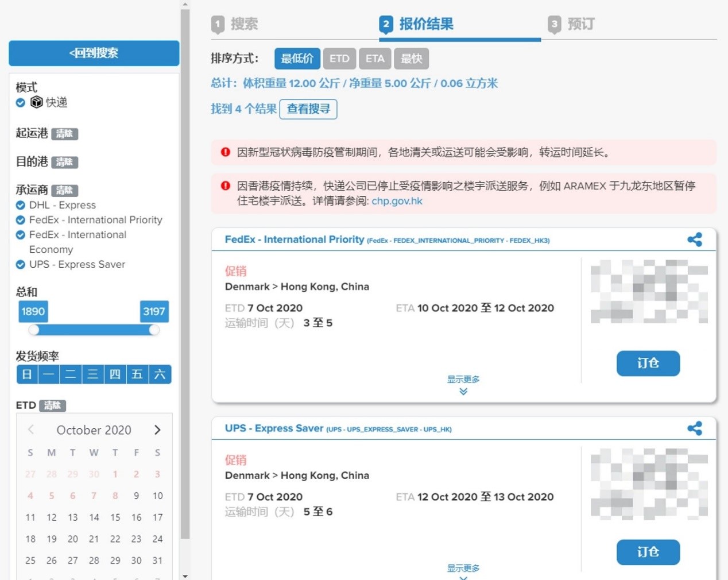Viewport: 728px width, 580px height.
Task: Open the chp.gov.hk link
Action: point(397,201)
